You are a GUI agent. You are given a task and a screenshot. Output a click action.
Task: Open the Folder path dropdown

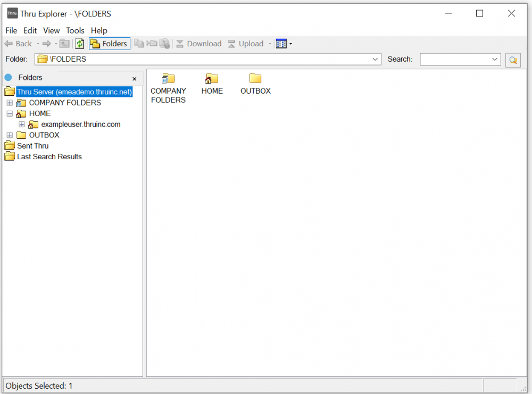click(376, 59)
